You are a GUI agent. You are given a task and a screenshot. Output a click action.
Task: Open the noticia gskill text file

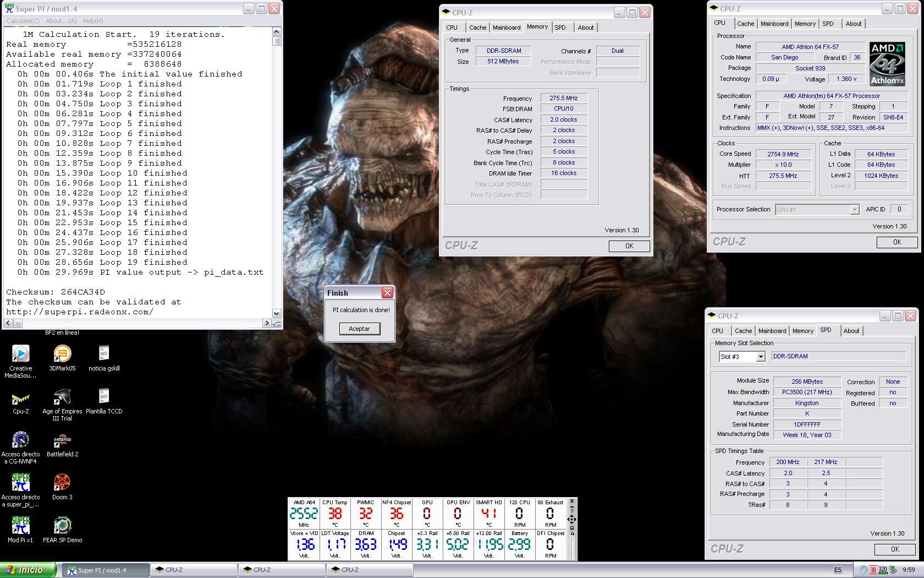click(x=104, y=354)
